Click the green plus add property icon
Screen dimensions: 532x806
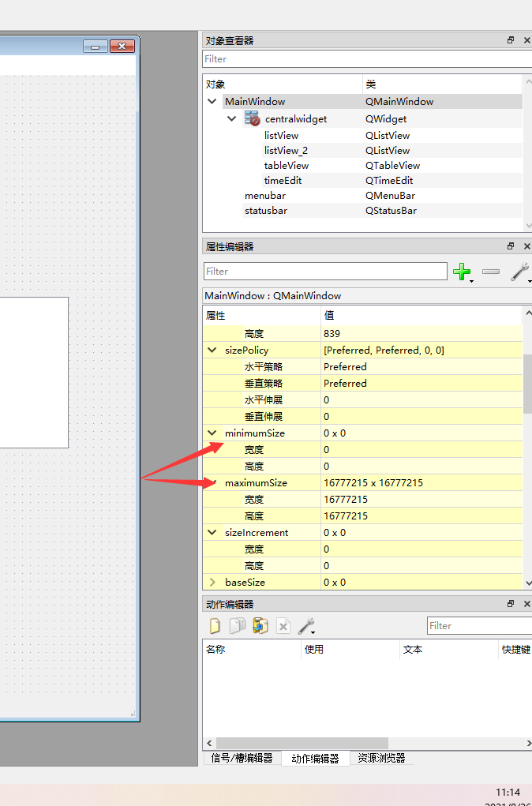(x=462, y=272)
